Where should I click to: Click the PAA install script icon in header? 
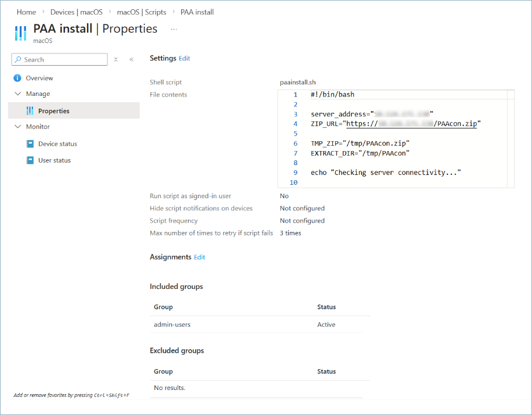tap(20, 33)
